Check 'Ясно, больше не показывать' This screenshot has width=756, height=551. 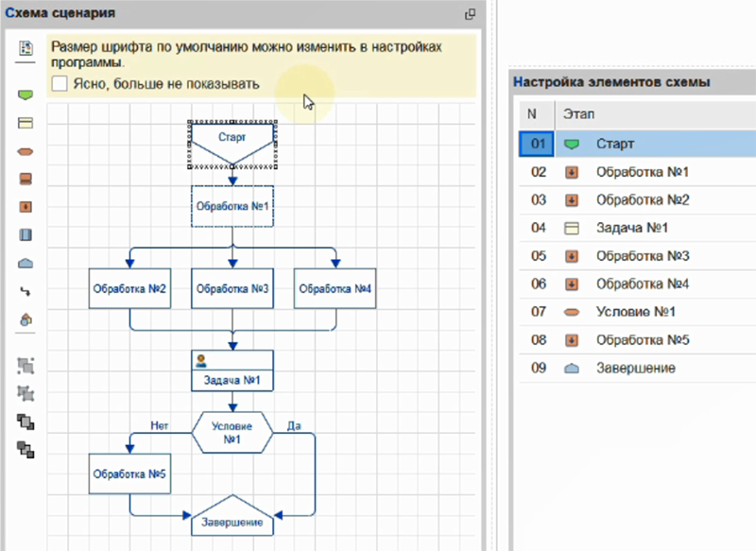point(60,83)
